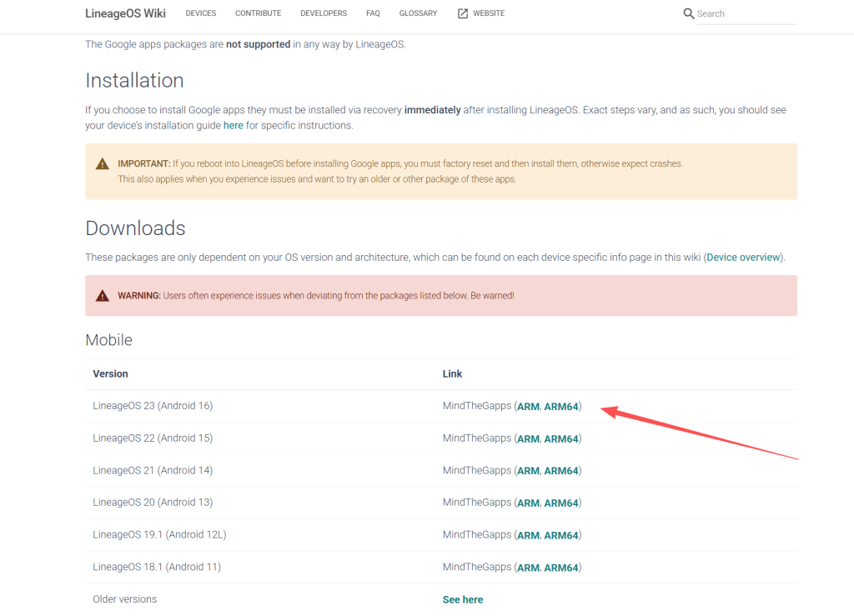Click the 'WARNING:' label in the red notice
Viewport: 854px width, 616px height.
[139, 295]
